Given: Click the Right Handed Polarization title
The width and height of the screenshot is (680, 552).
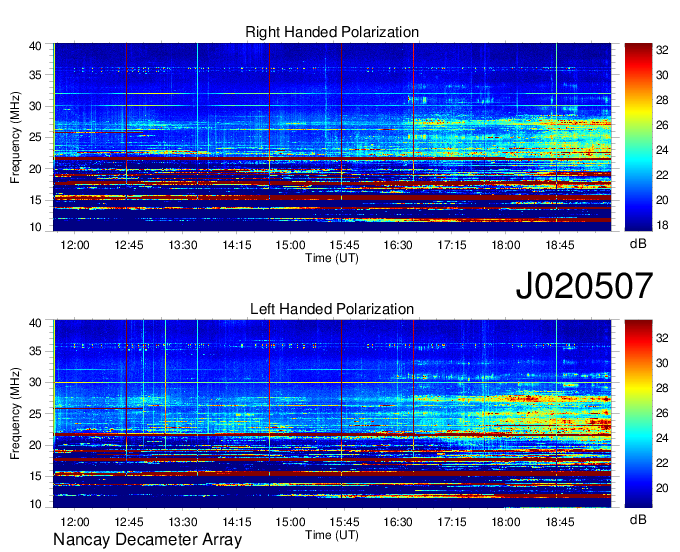Looking at the screenshot, I should click(x=332, y=32).
